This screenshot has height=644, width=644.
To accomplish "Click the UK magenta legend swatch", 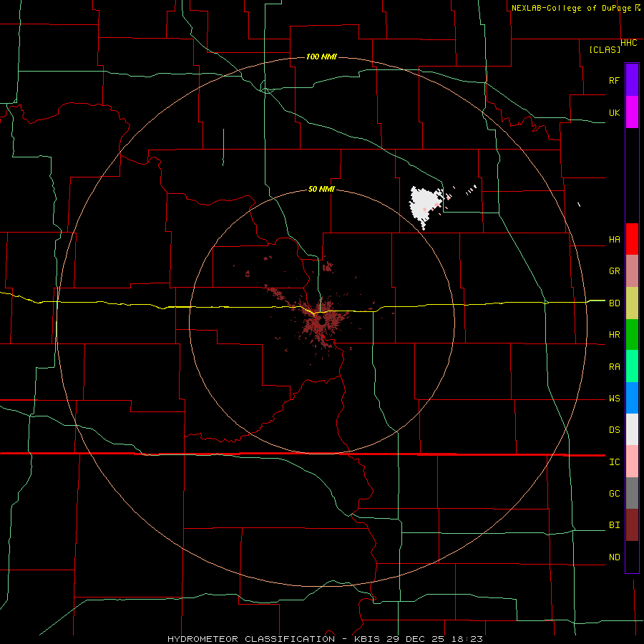I will [632, 112].
